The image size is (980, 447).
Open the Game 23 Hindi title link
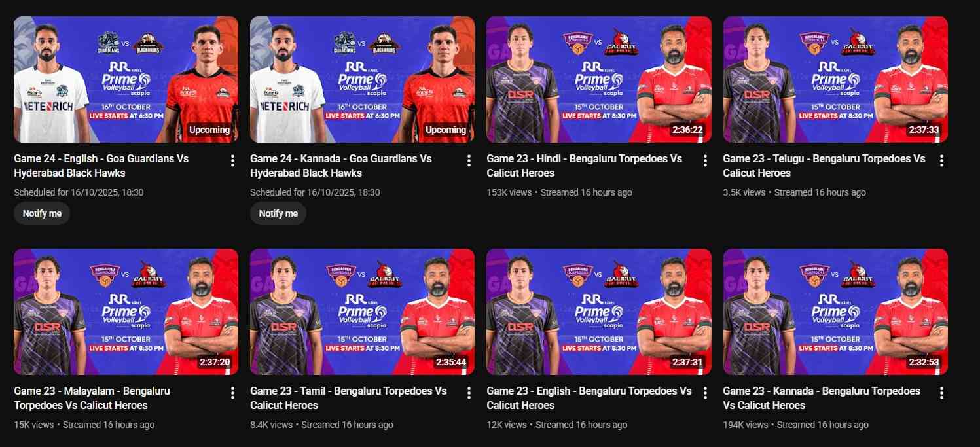coord(585,166)
